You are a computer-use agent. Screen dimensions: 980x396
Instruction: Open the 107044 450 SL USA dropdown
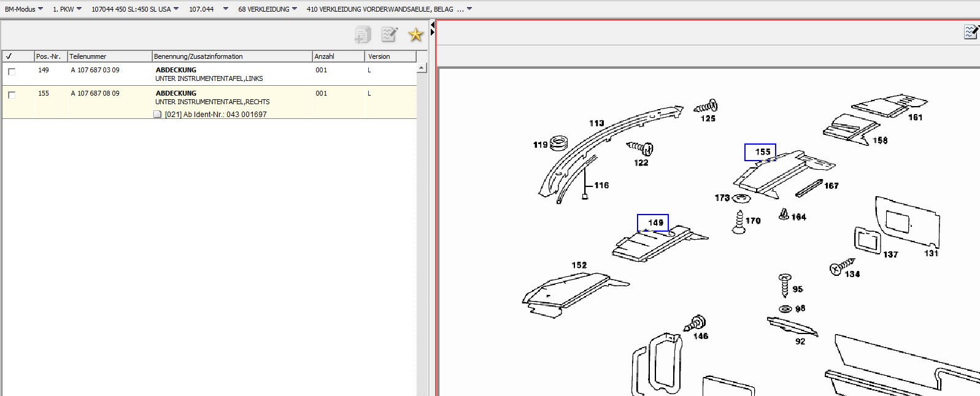(135, 9)
